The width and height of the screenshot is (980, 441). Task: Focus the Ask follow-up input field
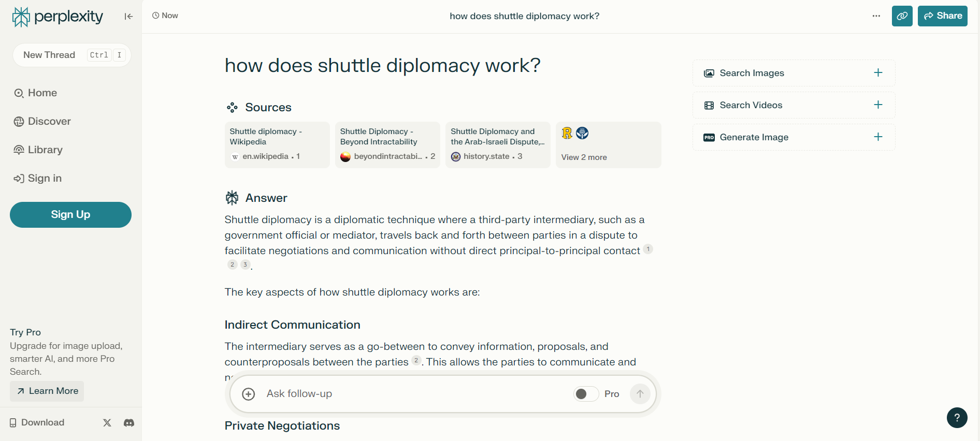414,394
